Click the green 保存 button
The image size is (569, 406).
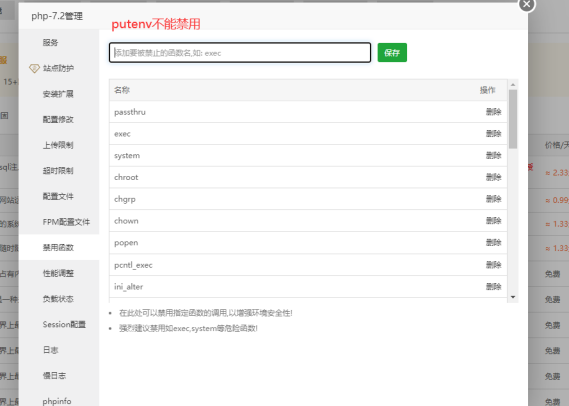click(x=392, y=53)
